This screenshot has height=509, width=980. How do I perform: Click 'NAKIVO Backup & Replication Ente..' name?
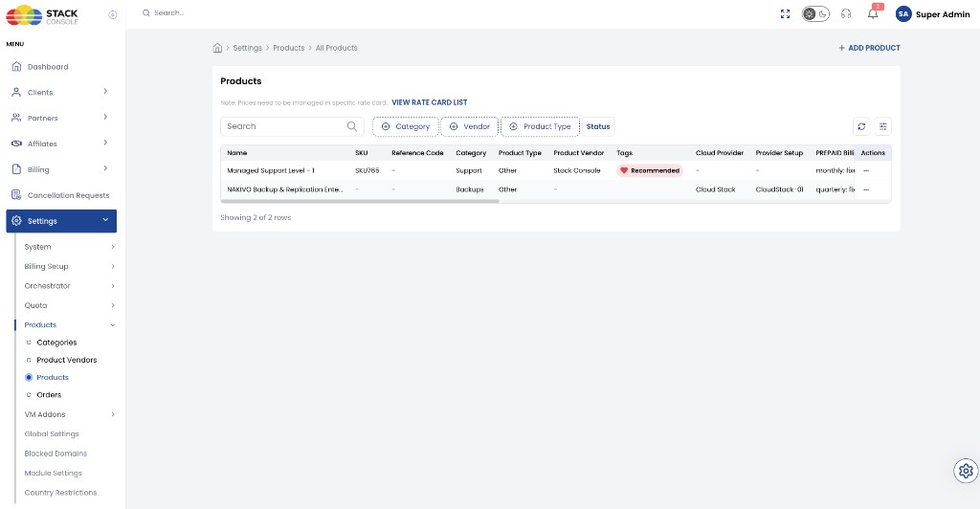pyautogui.click(x=285, y=189)
